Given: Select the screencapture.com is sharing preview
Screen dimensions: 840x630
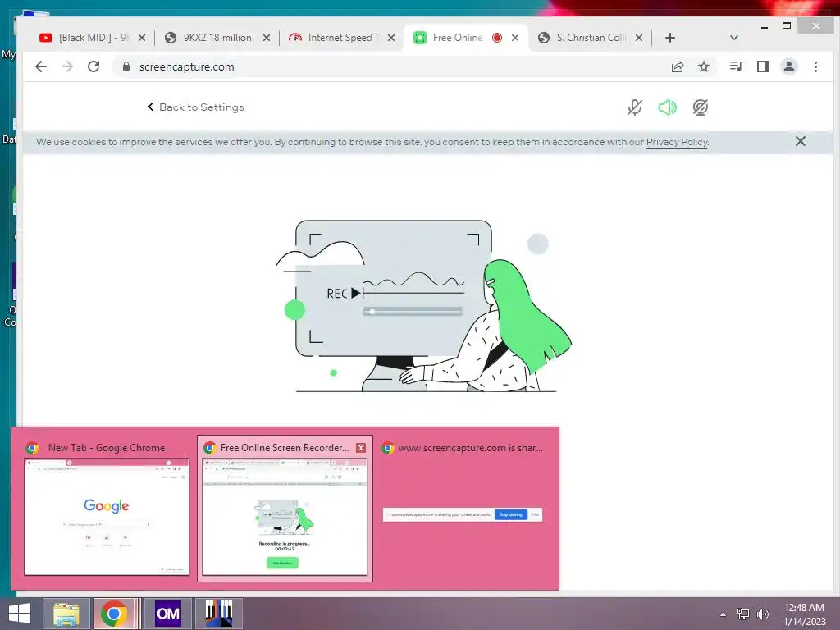Looking at the screenshot, I should click(x=463, y=508).
